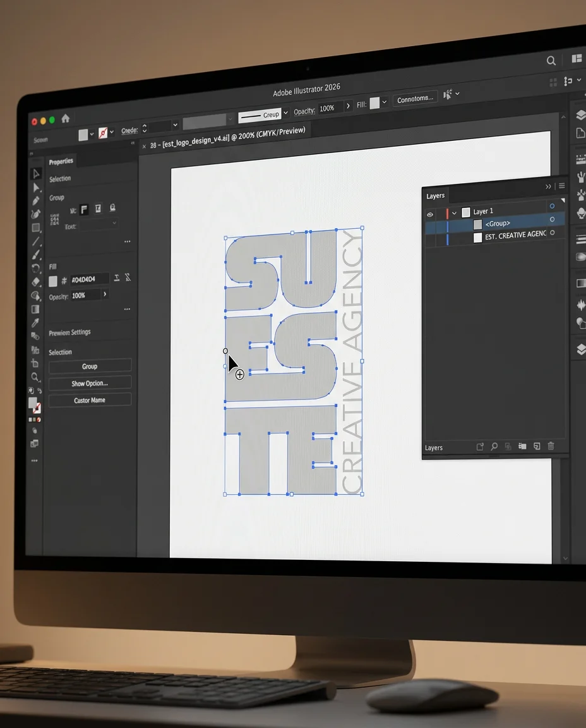Open the search magnifier at top right
The width and height of the screenshot is (586, 728).
pyautogui.click(x=551, y=61)
